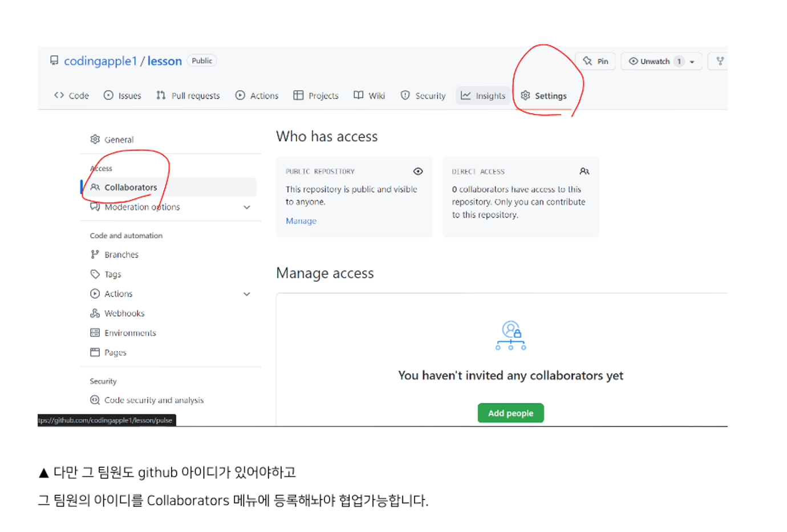Image resolution: width=787 pixels, height=532 pixels.
Task: Click the repository icon before codingapple1
Action: click(54, 60)
